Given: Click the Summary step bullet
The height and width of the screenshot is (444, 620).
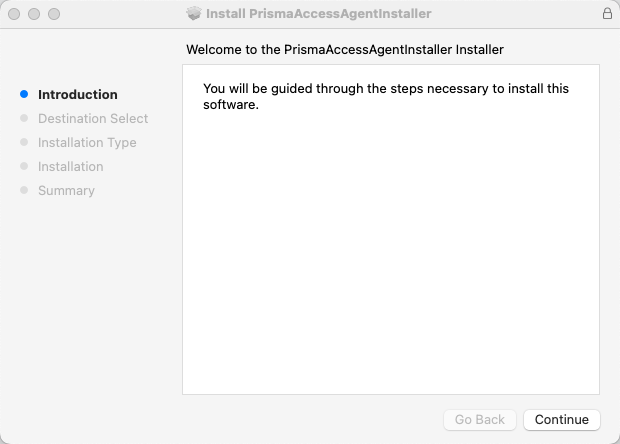Looking at the screenshot, I should (24, 191).
